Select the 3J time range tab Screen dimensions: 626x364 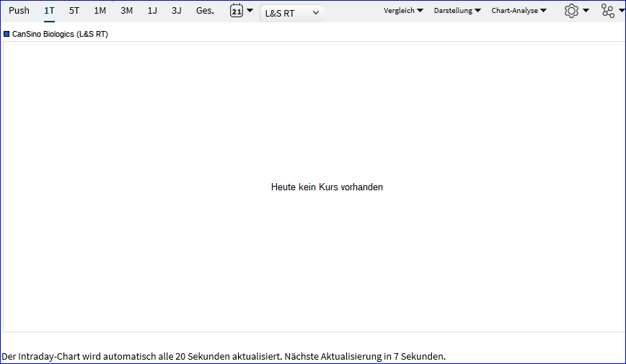point(177,11)
